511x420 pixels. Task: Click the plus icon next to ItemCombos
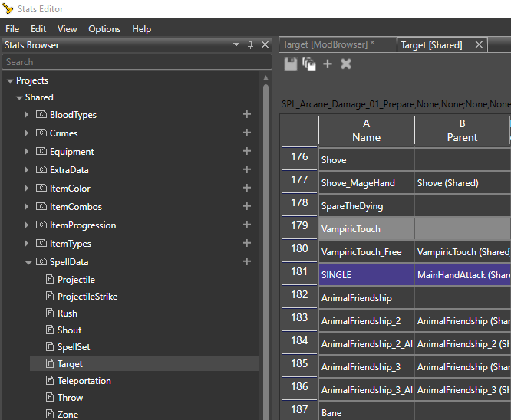(x=247, y=207)
